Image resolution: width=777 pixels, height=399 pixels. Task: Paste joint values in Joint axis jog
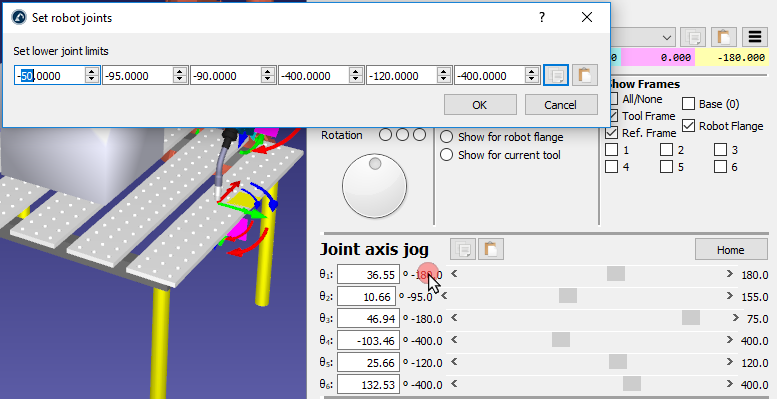(491, 249)
